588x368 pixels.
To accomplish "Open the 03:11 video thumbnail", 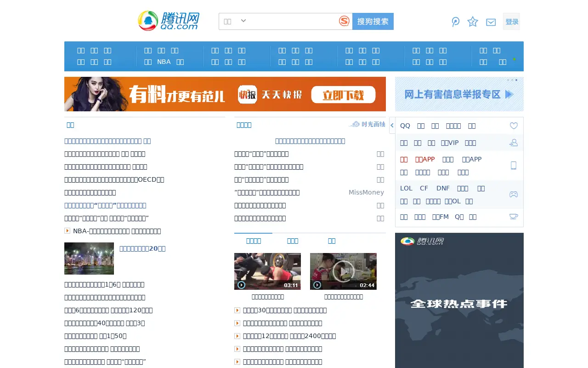I will (267, 271).
